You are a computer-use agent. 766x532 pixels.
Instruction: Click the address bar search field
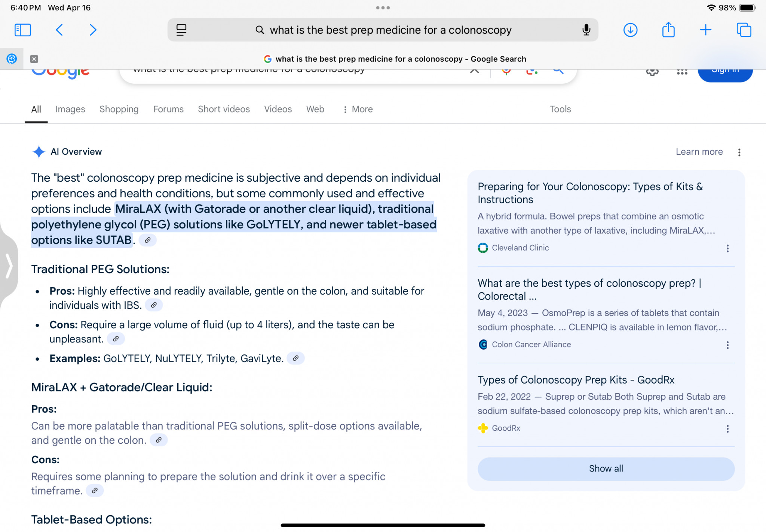(383, 30)
